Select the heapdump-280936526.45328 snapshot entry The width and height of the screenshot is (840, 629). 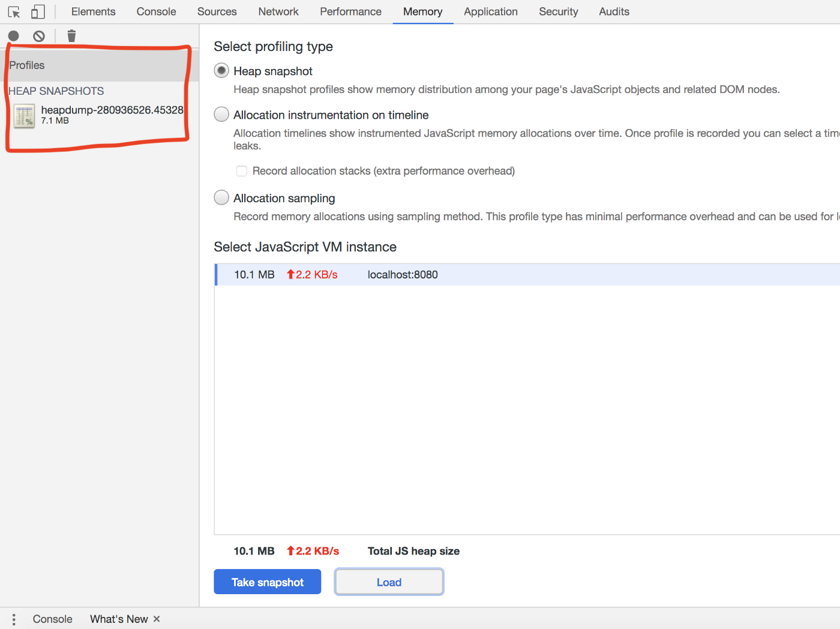coord(99,115)
